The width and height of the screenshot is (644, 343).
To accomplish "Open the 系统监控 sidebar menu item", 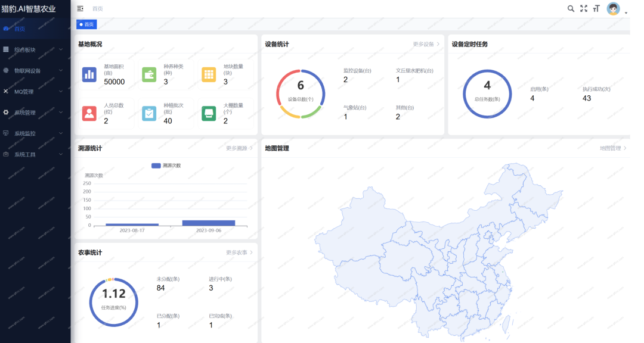I will pos(35,133).
